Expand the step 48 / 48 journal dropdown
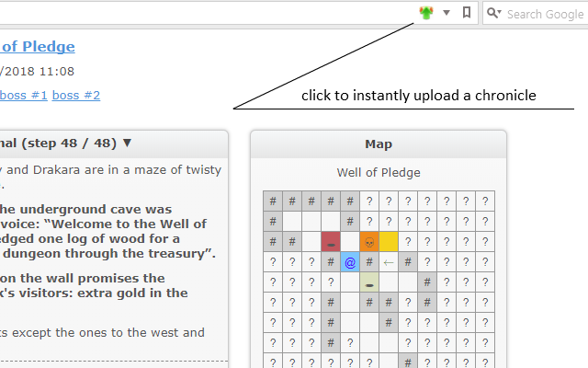 click(127, 144)
